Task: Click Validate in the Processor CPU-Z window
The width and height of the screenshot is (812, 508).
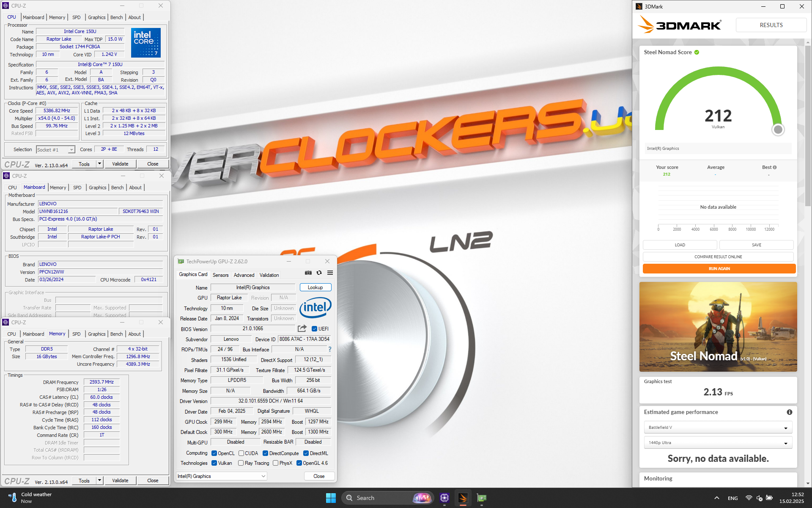Action: pyautogui.click(x=120, y=164)
